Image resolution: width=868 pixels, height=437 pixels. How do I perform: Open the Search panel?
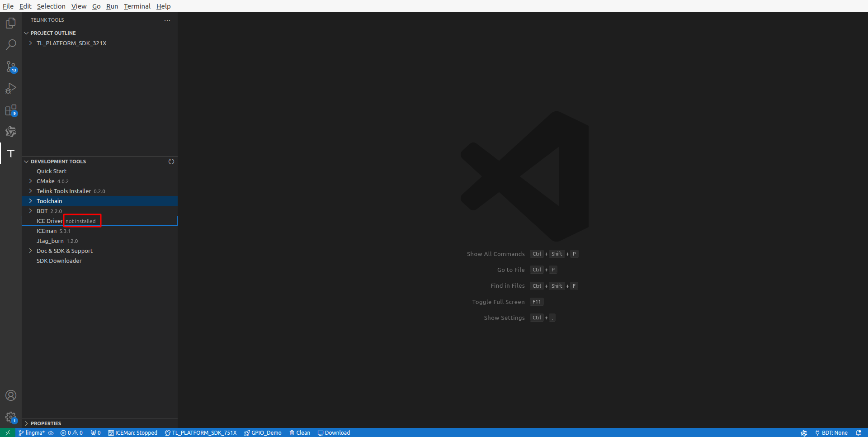(x=10, y=44)
